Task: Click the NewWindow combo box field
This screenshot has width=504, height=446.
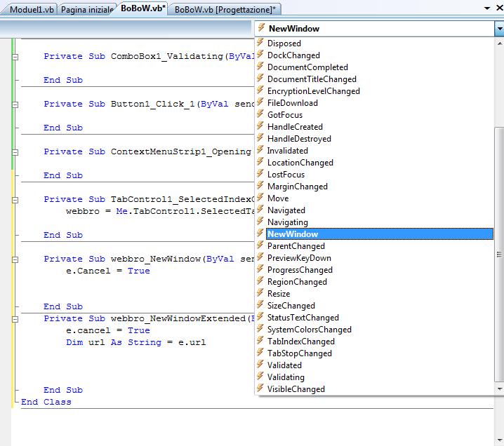Action: click(374, 29)
